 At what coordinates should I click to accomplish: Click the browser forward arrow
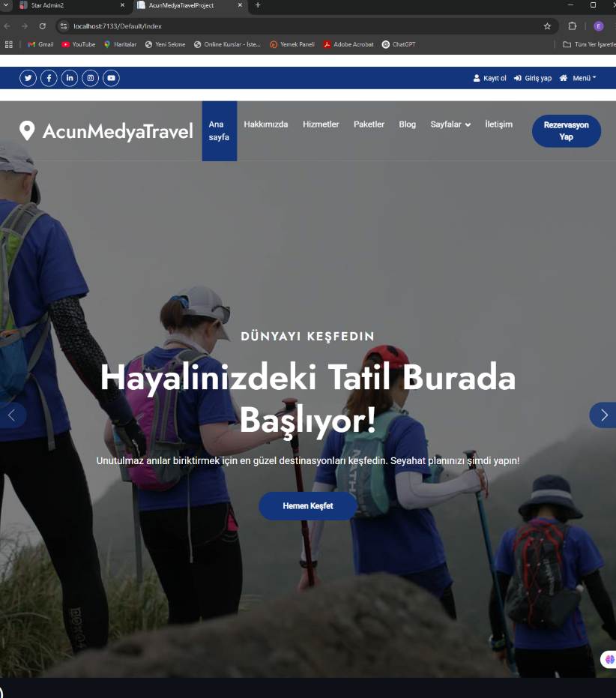point(25,26)
